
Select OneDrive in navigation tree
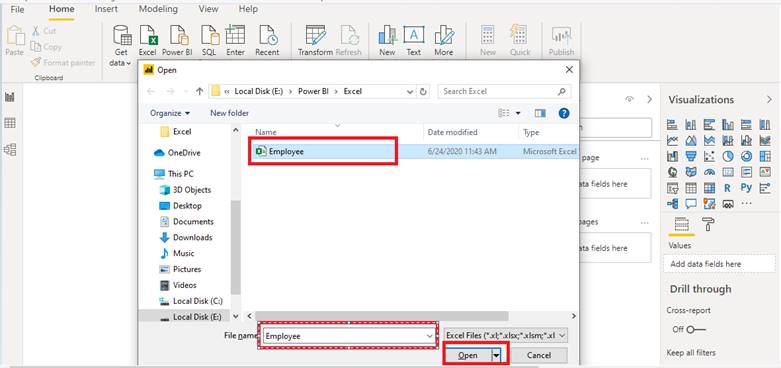pyautogui.click(x=177, y=153)
